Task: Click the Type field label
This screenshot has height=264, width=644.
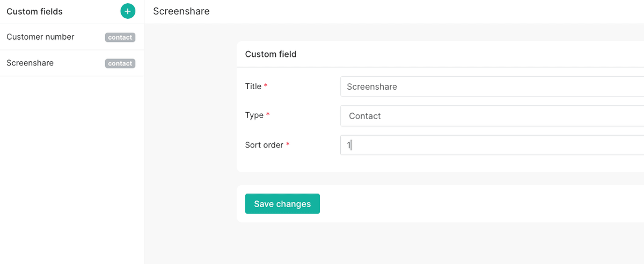Action: [254, 115]
